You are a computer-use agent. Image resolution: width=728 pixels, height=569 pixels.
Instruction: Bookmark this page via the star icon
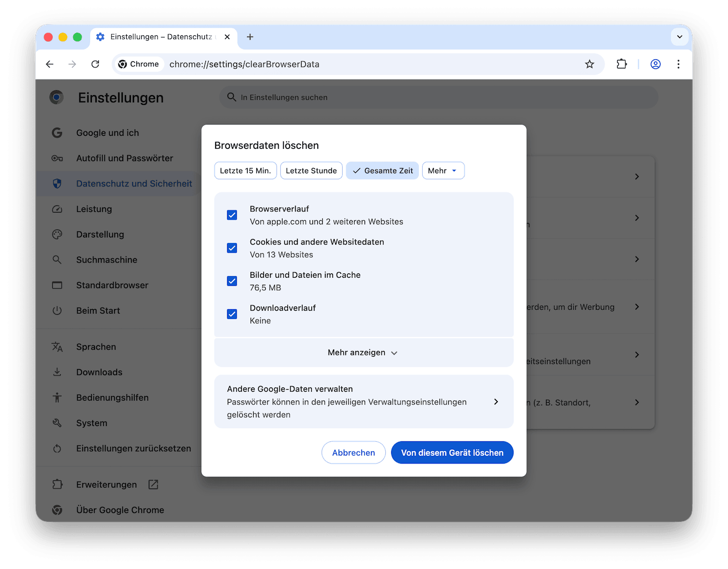pyautogui.click(x=589, y=64)
